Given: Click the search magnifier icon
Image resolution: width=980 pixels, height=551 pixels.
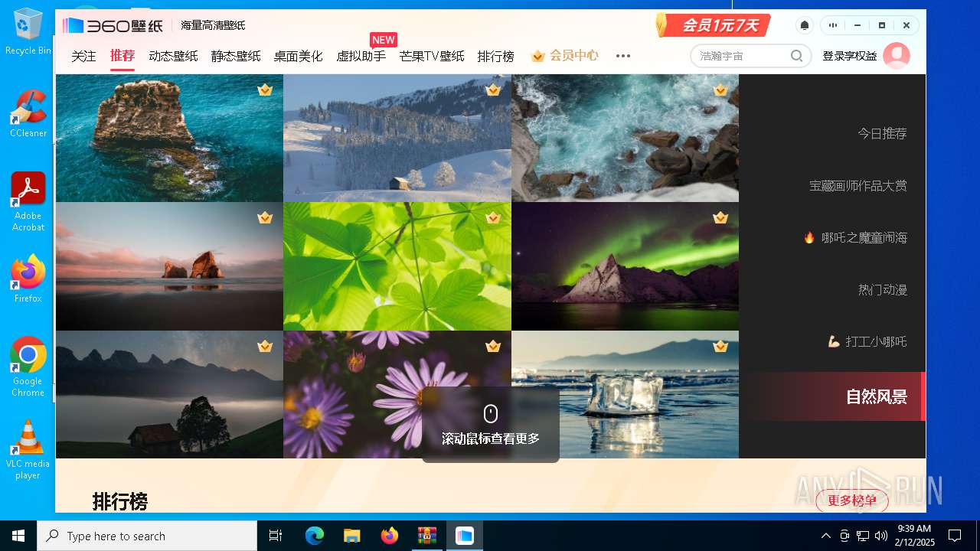Looking at the screenshot, I should (797, 56).
